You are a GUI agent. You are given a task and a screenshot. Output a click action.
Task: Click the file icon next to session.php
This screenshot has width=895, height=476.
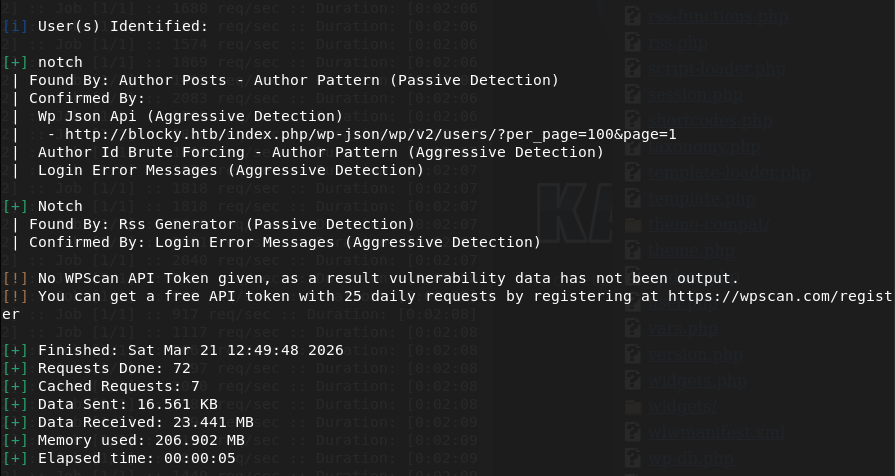tap(632, 95)
